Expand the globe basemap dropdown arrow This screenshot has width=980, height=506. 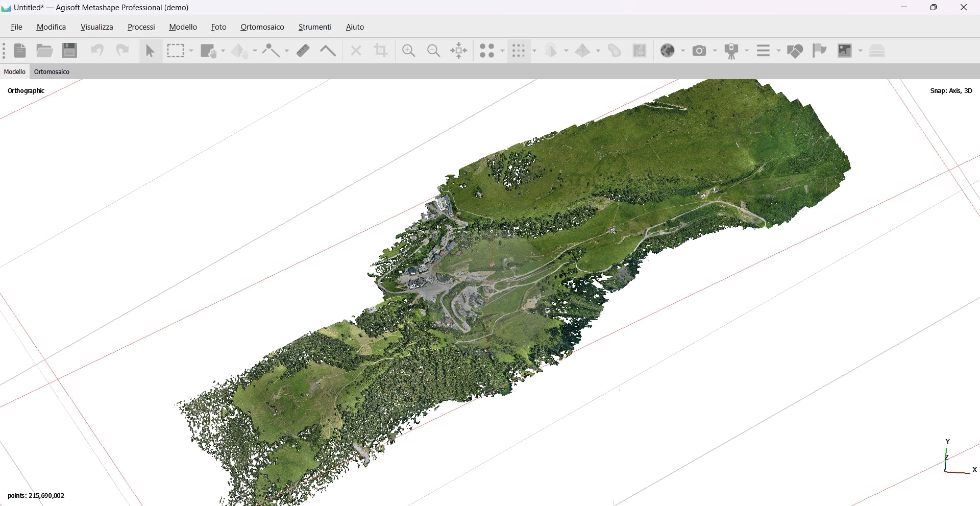pos(683,51)
